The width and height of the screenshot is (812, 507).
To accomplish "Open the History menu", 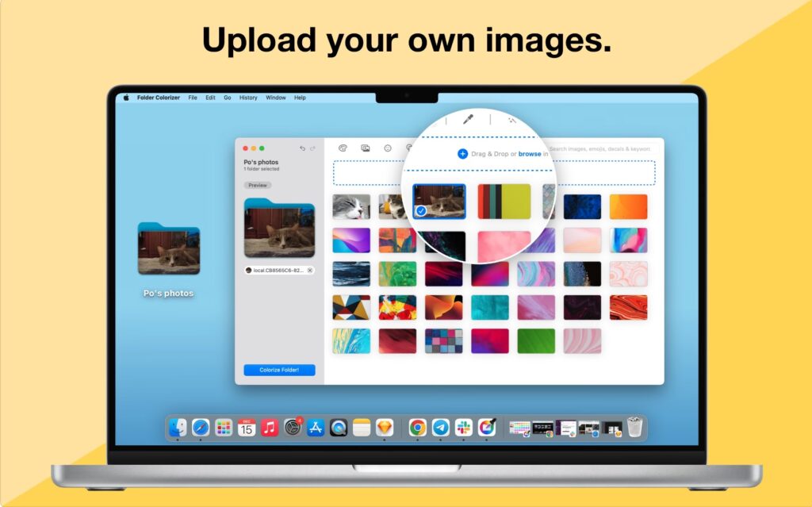I will (247, 98).
